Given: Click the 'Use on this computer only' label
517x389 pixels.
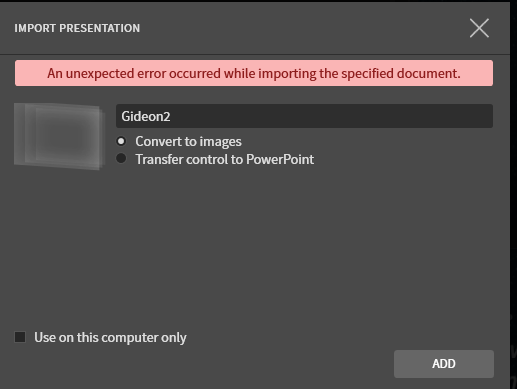Looking at the screenshot, I should coord(110,337).
